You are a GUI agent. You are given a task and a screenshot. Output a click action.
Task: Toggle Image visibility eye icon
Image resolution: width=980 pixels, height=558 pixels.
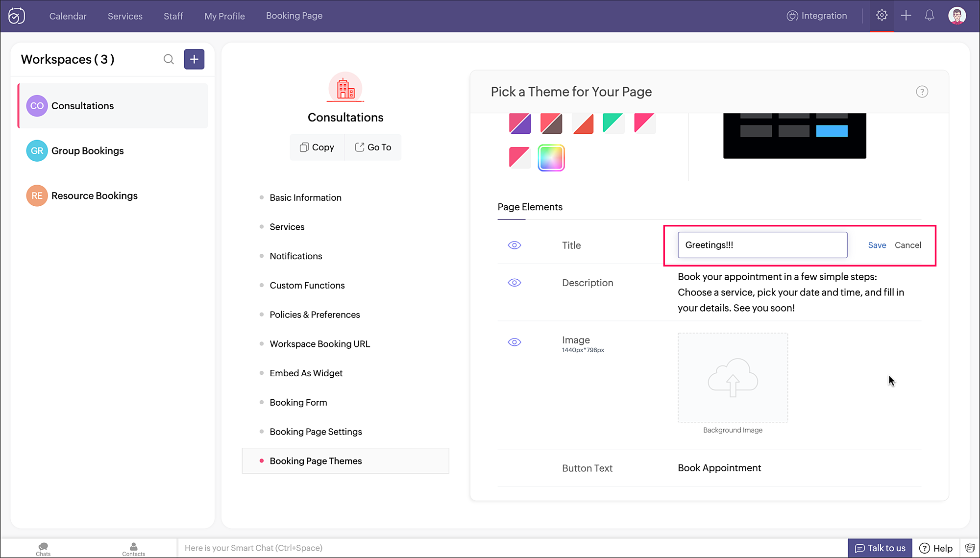click(514, 342)
